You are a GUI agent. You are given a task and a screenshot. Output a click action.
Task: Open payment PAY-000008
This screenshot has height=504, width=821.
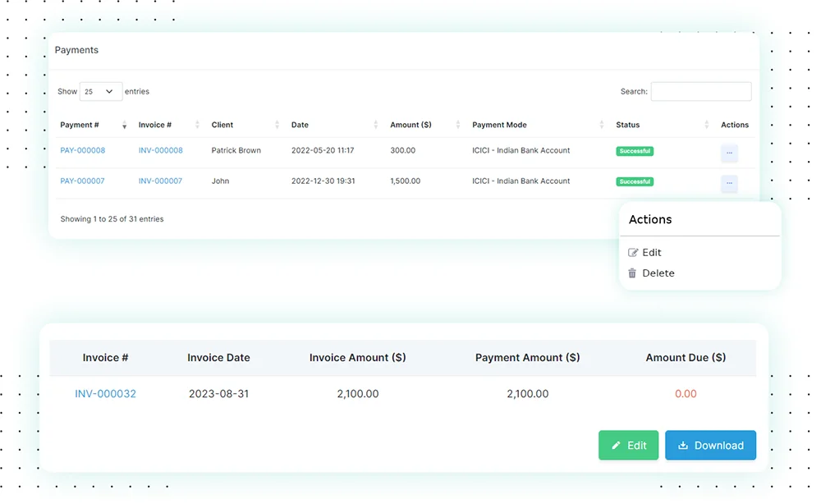(x=82, y=151)
